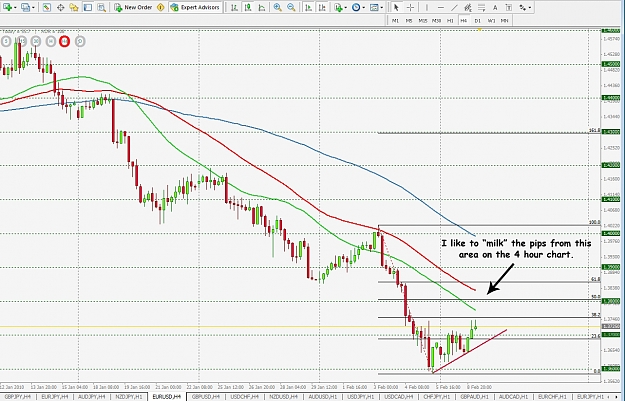The image size is (625, 401).
Task: Expand the Arrows dropdown arrow
Action: 530,8
